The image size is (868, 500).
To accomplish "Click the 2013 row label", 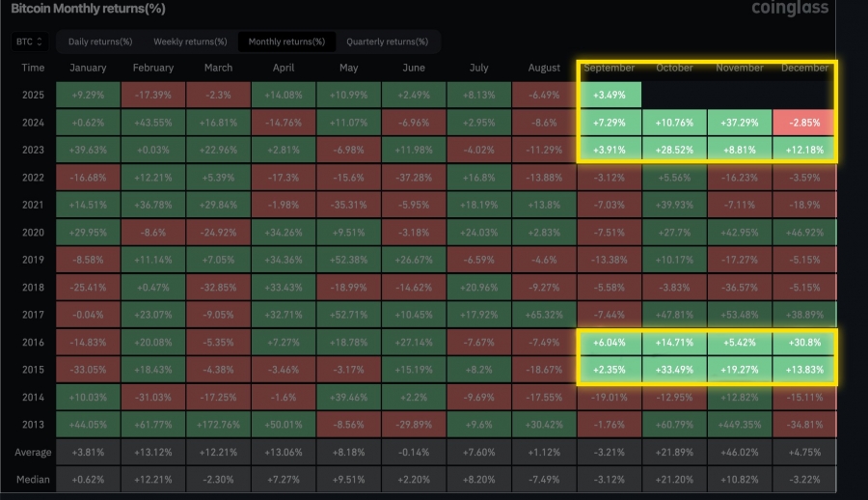I will click(33, 423).
